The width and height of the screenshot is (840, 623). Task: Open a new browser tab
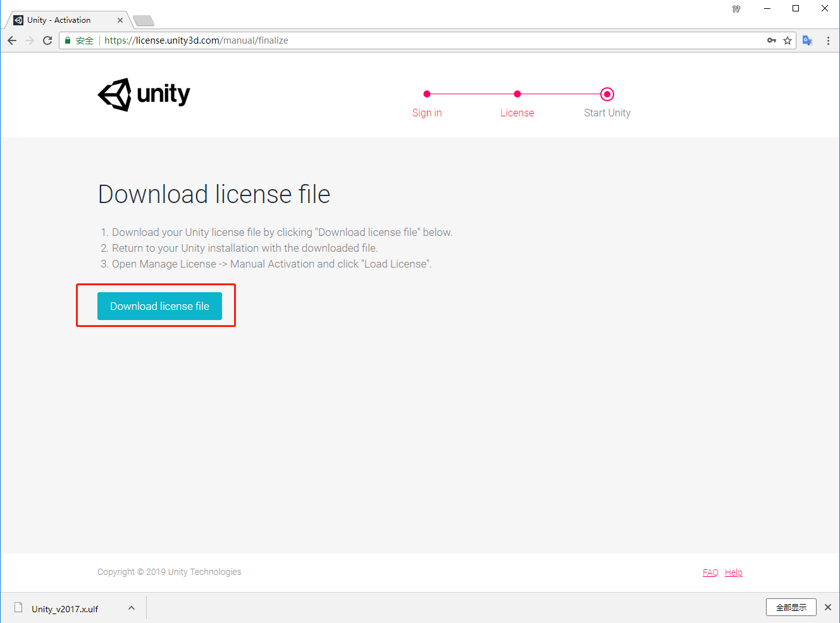pos(144,20)
